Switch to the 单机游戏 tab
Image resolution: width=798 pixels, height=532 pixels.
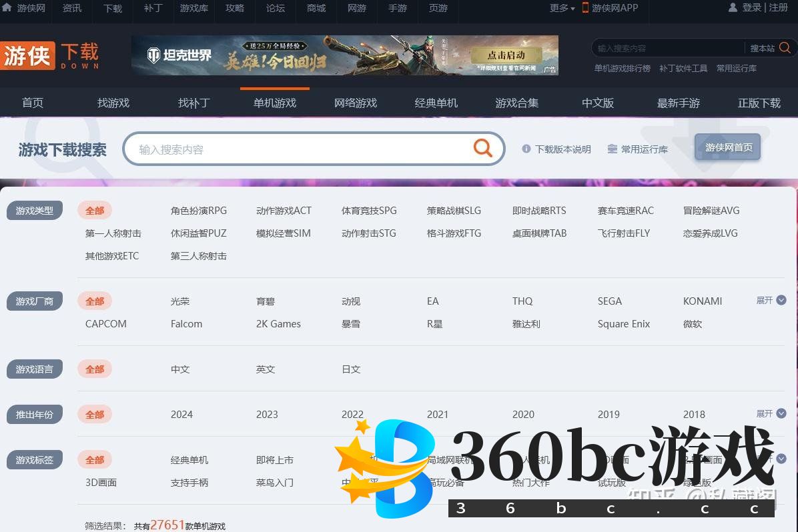coord(274,103)
